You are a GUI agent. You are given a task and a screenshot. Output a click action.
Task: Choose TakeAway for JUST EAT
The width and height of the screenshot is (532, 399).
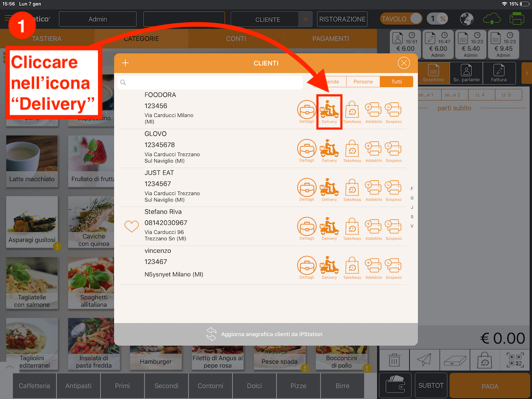point(352,190)
